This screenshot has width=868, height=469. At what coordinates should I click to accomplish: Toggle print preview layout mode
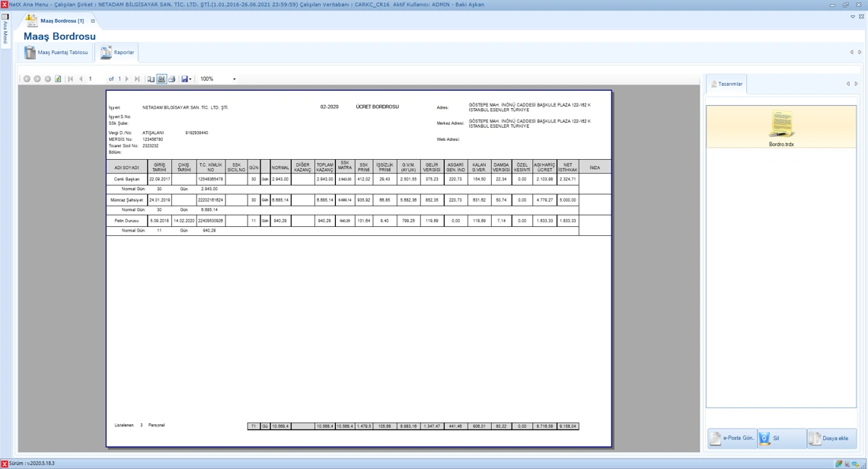click(161, 79)
